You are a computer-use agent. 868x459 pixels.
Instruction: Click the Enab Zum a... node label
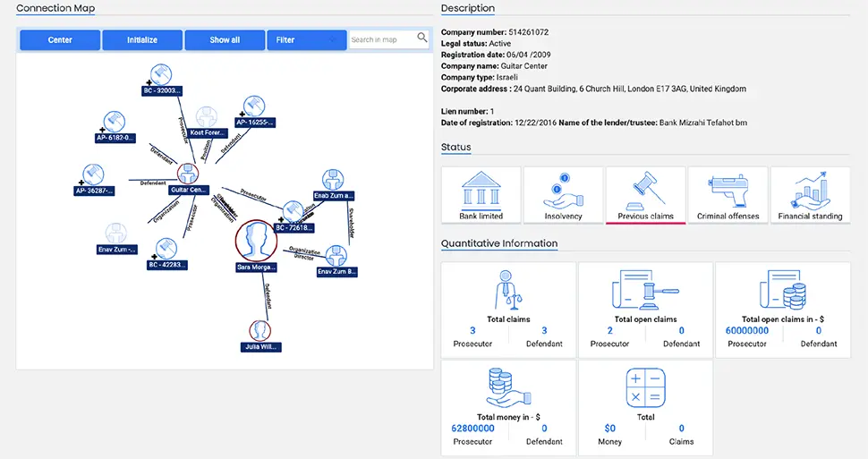pyautogui.click(x=333, y=196)
